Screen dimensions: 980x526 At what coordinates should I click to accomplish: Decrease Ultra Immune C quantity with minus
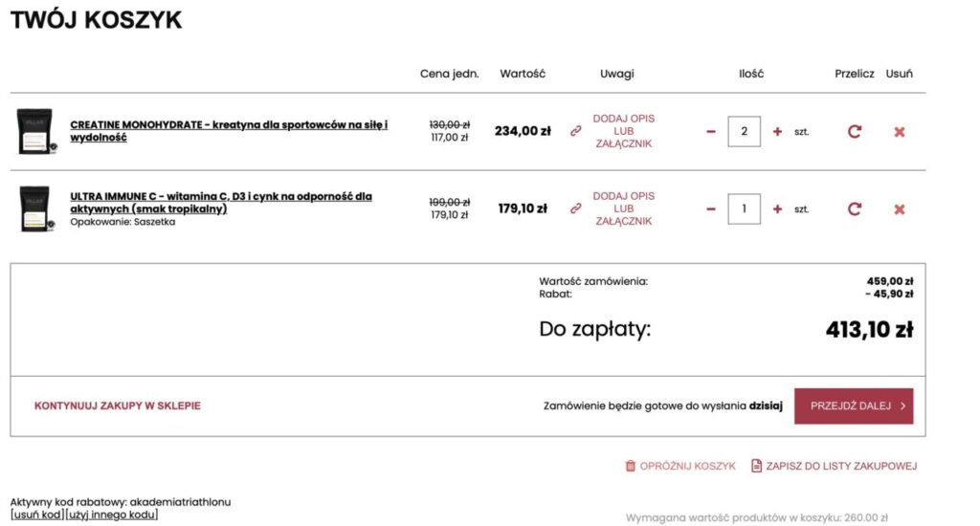click(x=711, y=208)
